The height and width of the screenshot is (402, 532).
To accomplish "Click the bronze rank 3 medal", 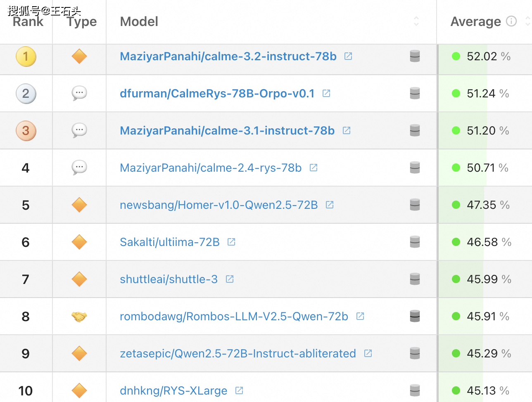I will (26, 131).
